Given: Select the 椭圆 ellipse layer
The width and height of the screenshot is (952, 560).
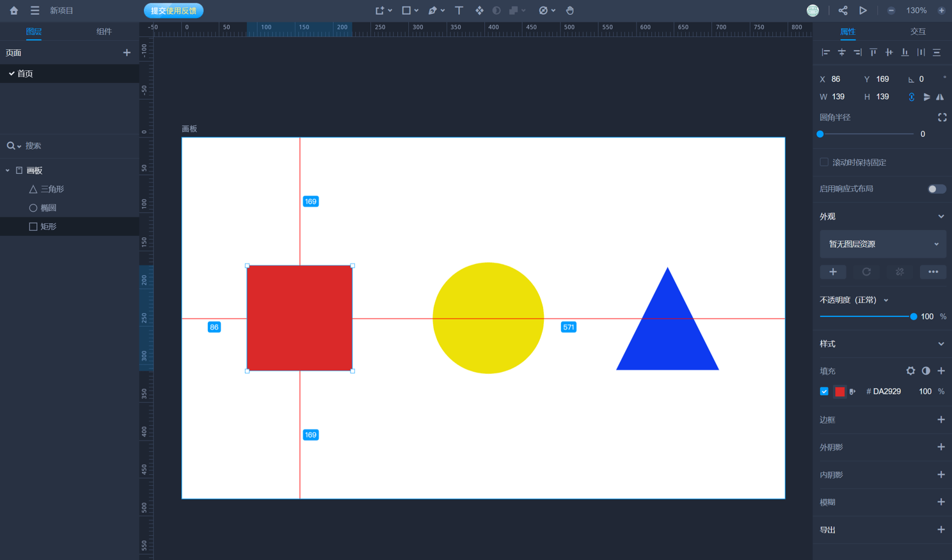Looking at the screenshot, I should [48, 208].
